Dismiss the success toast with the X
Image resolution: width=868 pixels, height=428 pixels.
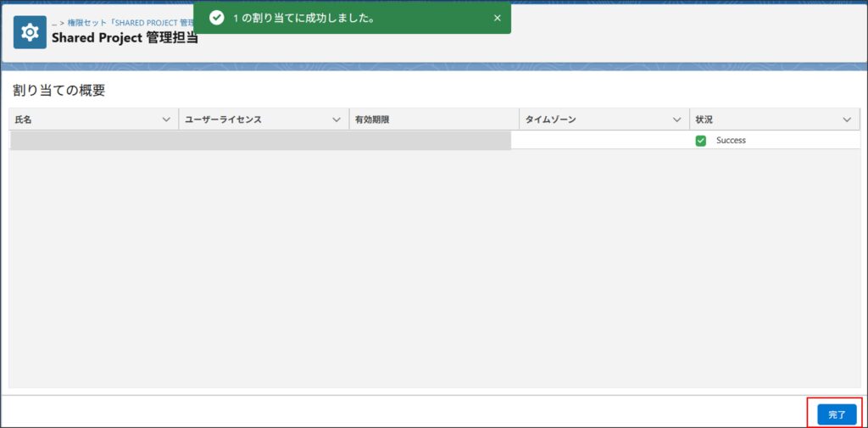click(x=498, y=18)
